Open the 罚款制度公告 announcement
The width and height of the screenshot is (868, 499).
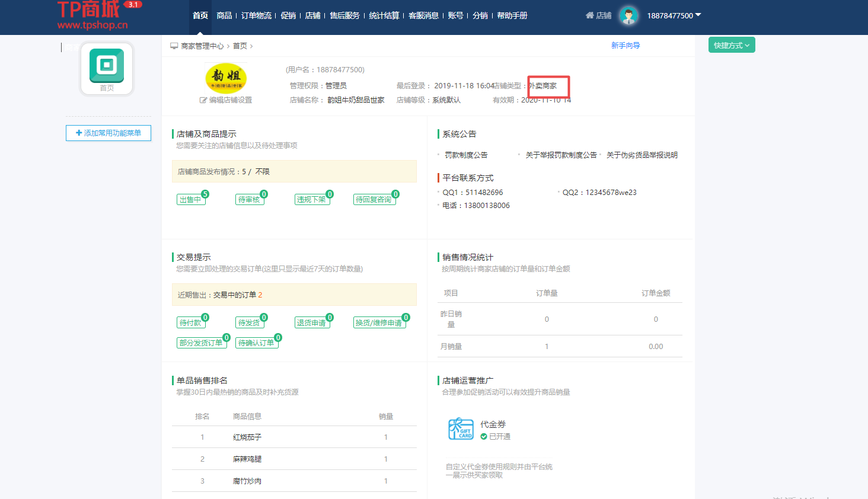pyautogui.click(x=466, y=155)
